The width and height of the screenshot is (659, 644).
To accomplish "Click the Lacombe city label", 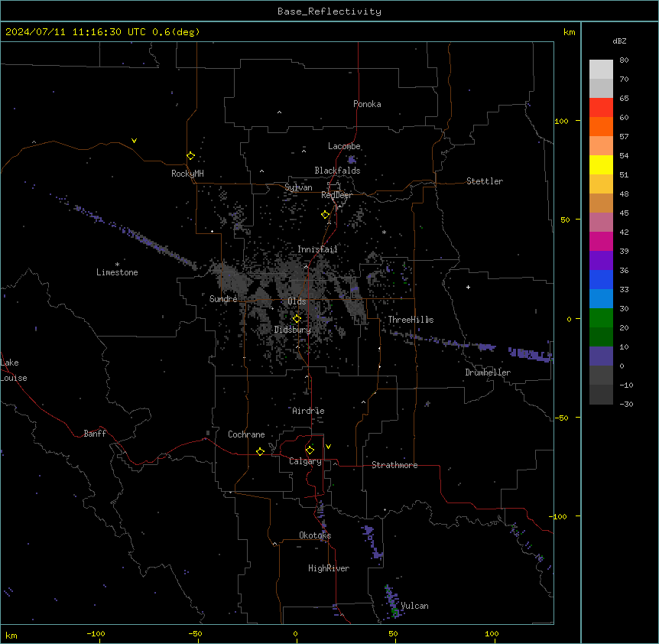I will (x=344, y=146).
